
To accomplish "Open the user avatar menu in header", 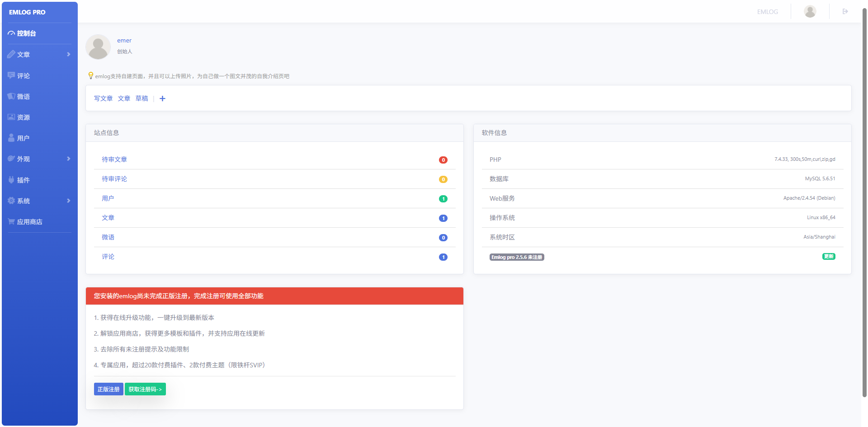I will [x=810, y=11].
